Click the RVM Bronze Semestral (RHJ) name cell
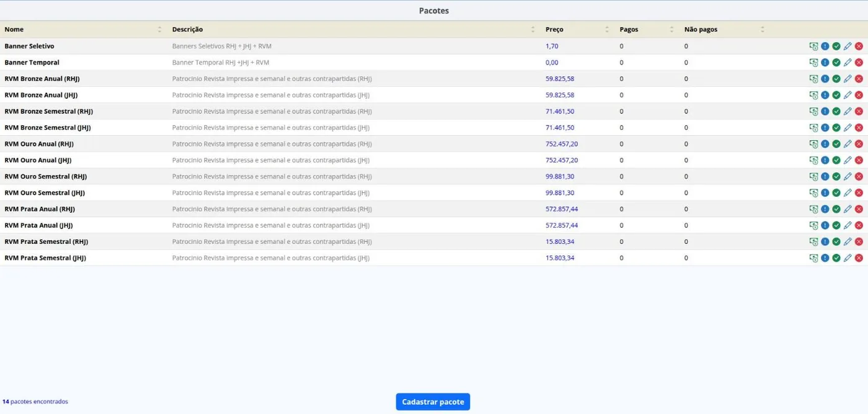 click(48, 111)
